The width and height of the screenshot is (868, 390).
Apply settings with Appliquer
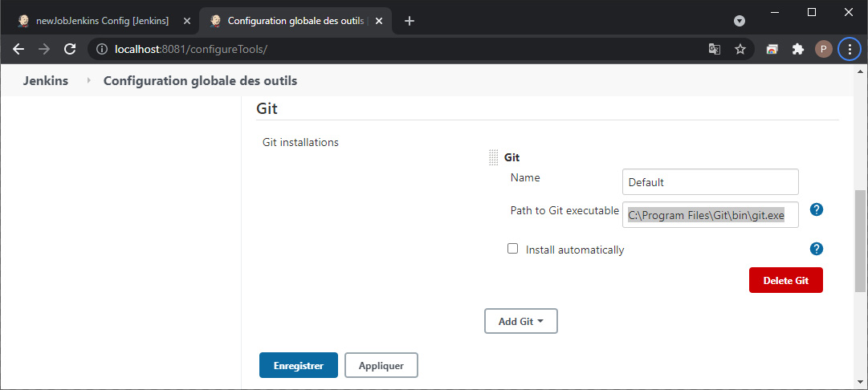point(381,365)
